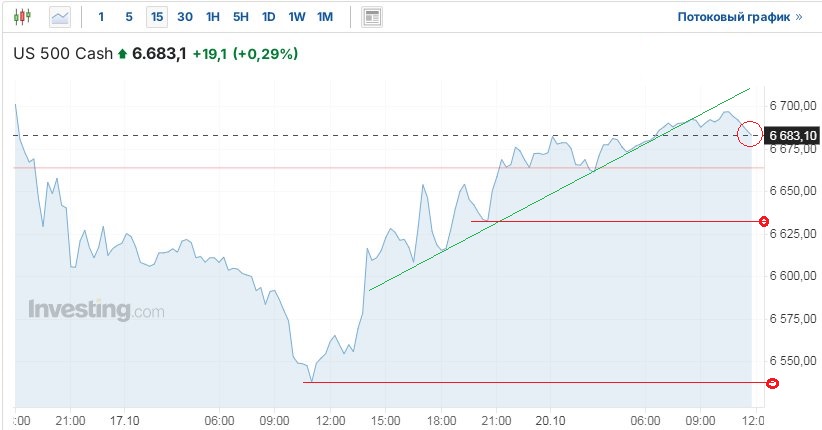
Task: Open the news layout icon in toolbar
Action: click(x=372, y=17)
